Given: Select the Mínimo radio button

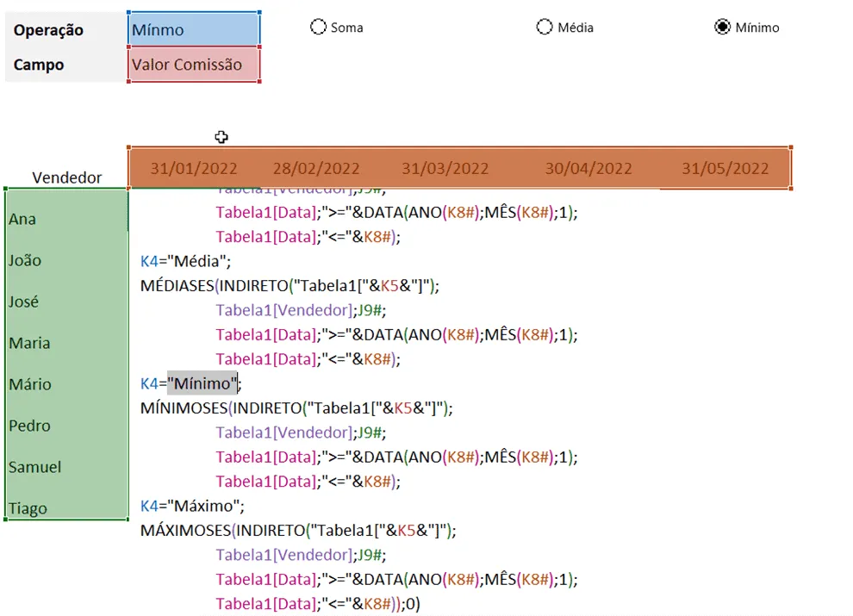Looking at the screenshot, I should click(722, 27).
